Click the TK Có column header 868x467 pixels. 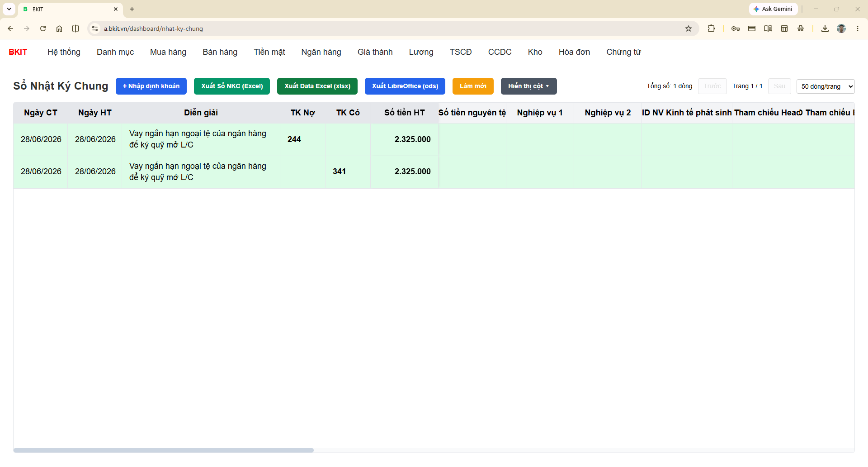[x=348, y=113]
